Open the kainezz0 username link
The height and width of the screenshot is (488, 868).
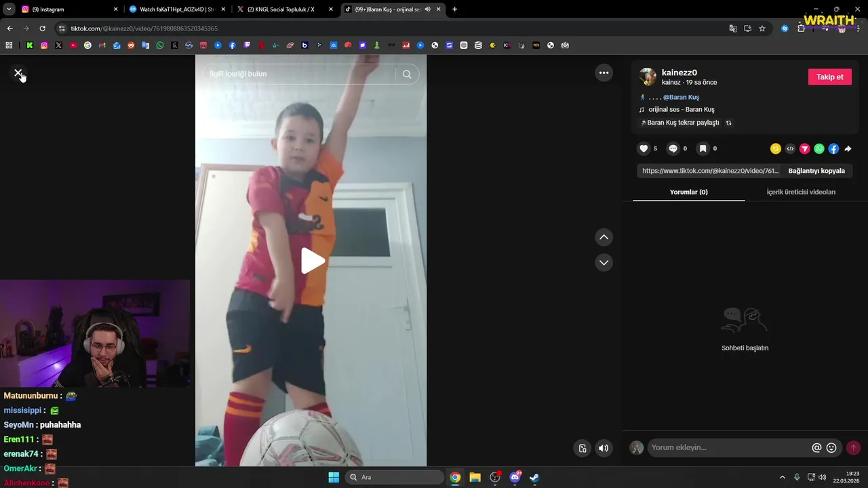point(679,73)
